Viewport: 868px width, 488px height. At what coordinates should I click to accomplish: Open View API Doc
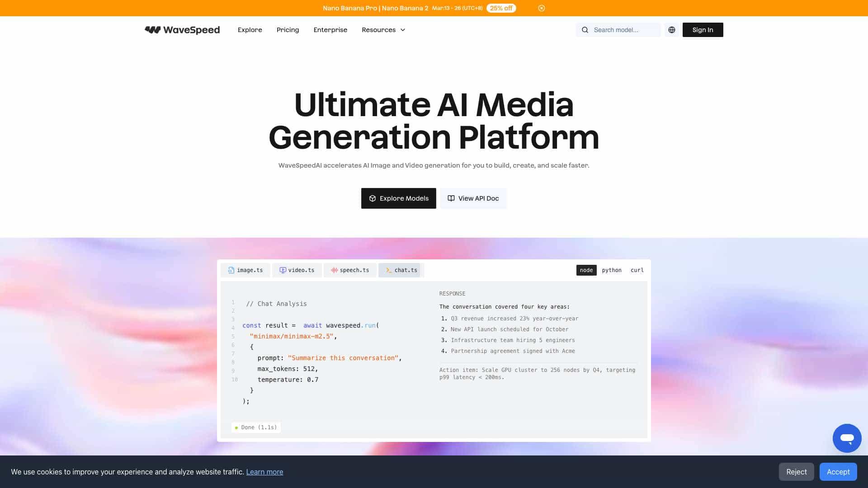473,198
